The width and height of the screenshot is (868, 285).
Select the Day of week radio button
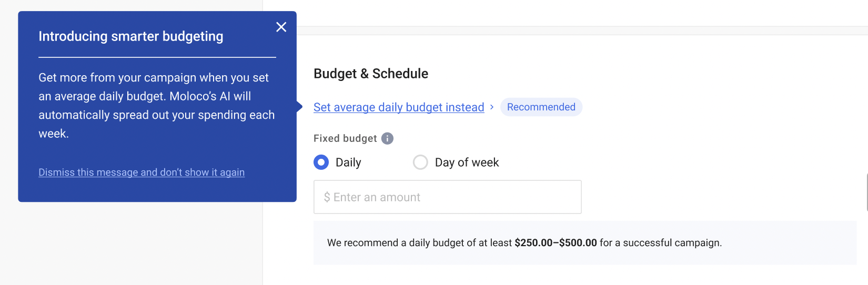tap(420, 162)
